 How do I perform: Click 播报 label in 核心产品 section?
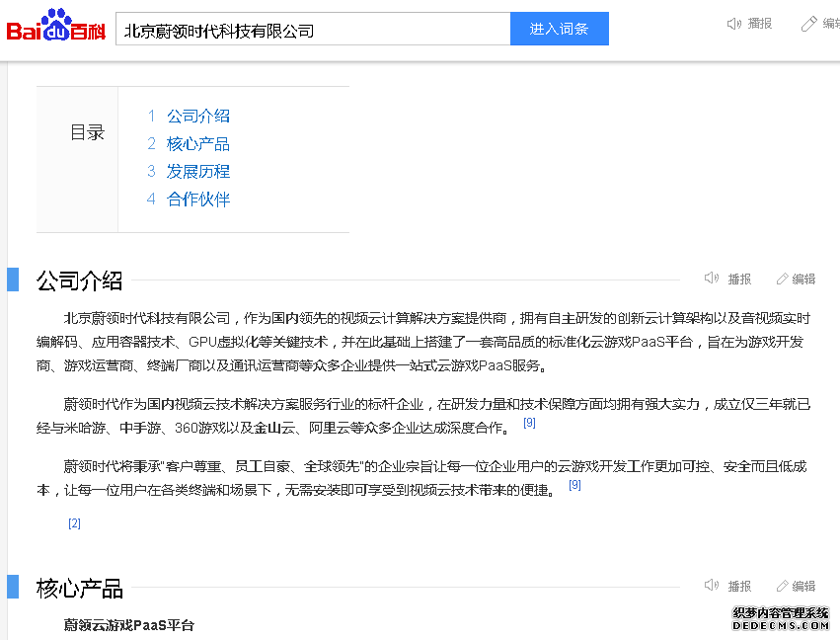pyautogui.click(x=739, y=587)
